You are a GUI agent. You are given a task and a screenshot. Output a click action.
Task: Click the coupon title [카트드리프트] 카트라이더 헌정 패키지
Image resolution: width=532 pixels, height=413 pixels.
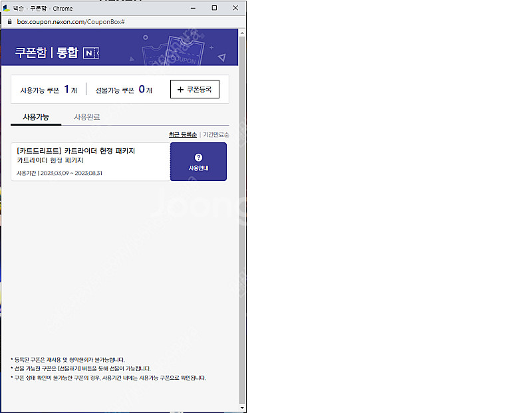pos(76,151)
